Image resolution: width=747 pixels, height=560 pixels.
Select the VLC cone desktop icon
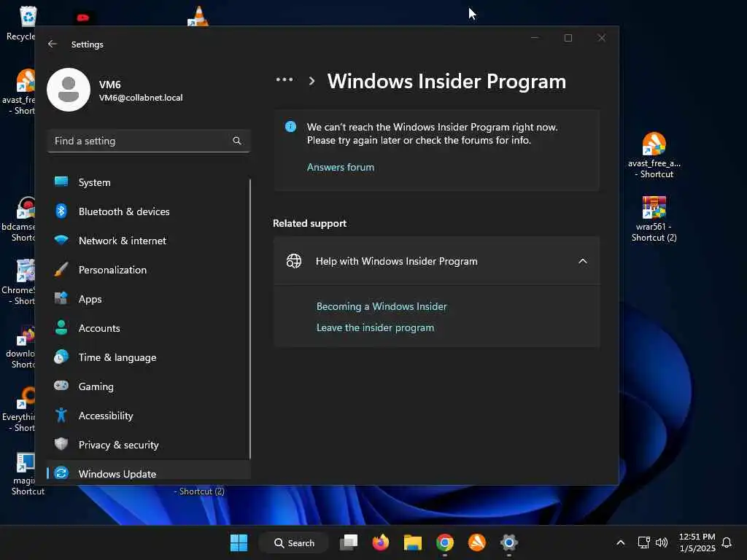tap(198, 16)
